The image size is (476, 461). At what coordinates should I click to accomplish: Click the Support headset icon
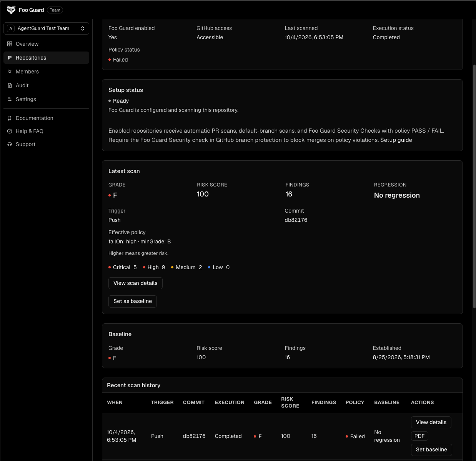(10, 144)
